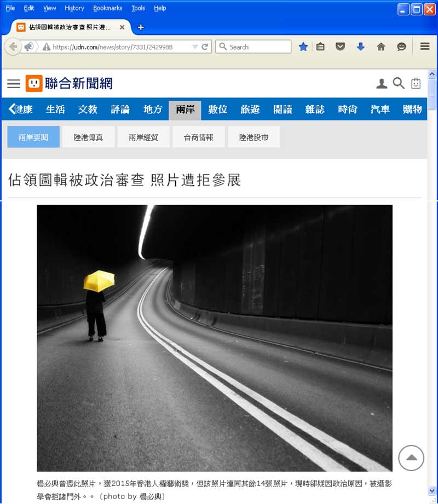Select the 兩岸 category tab
The height and width of the screenshot is (504, 438).
coord(185,110)
